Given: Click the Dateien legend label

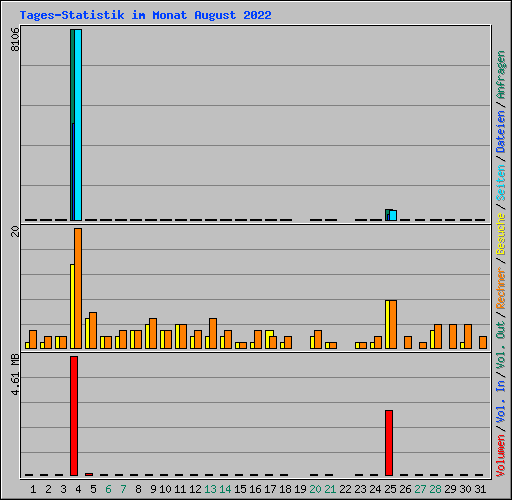Looking at the screenshot, I should [501, 132].
